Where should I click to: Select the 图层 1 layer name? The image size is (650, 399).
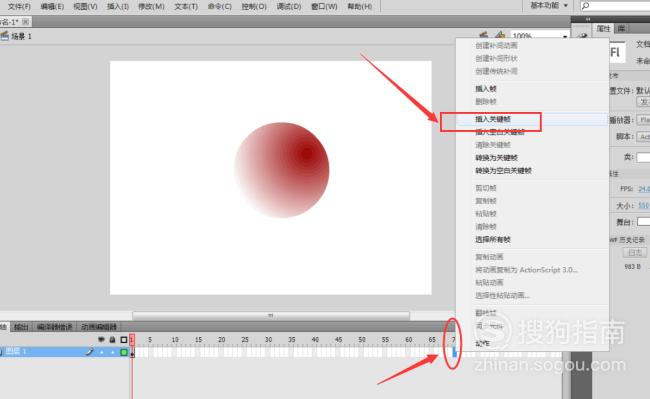[x=16, y=352]
